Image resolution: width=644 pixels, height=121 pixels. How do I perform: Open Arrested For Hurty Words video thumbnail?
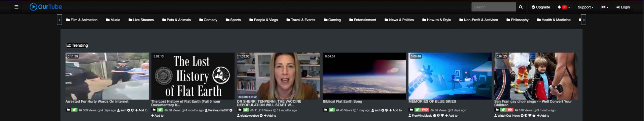107,76
